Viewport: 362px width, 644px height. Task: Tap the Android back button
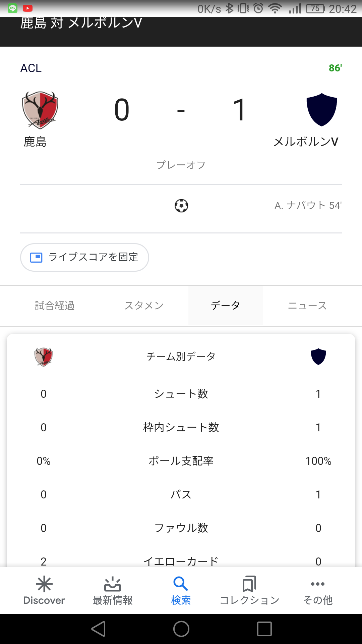click(x=99, y=629)
